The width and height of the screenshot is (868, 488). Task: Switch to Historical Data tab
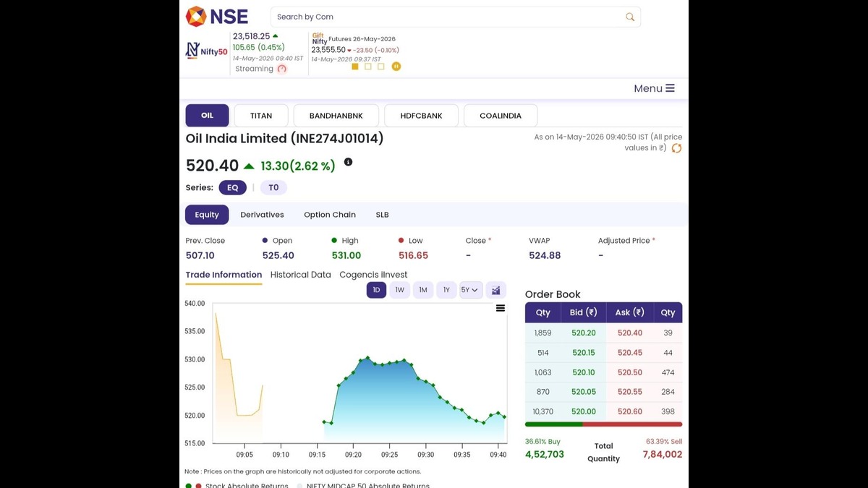pos(300,275)
